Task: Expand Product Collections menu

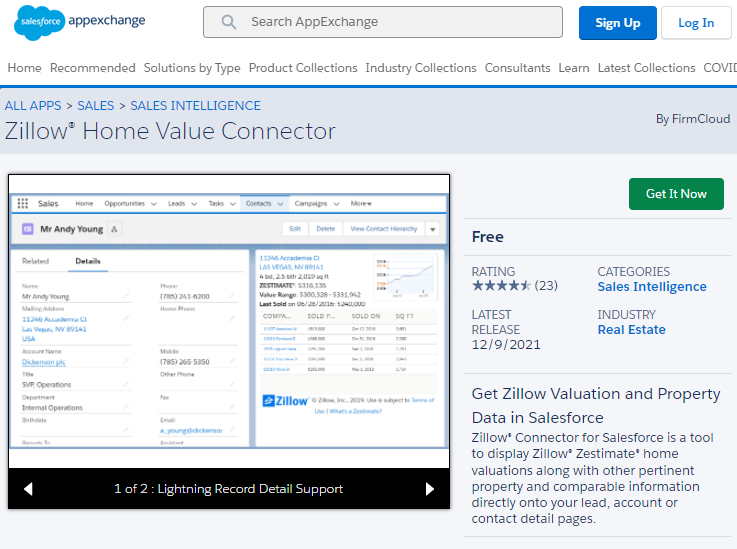Action: point(303,68)
